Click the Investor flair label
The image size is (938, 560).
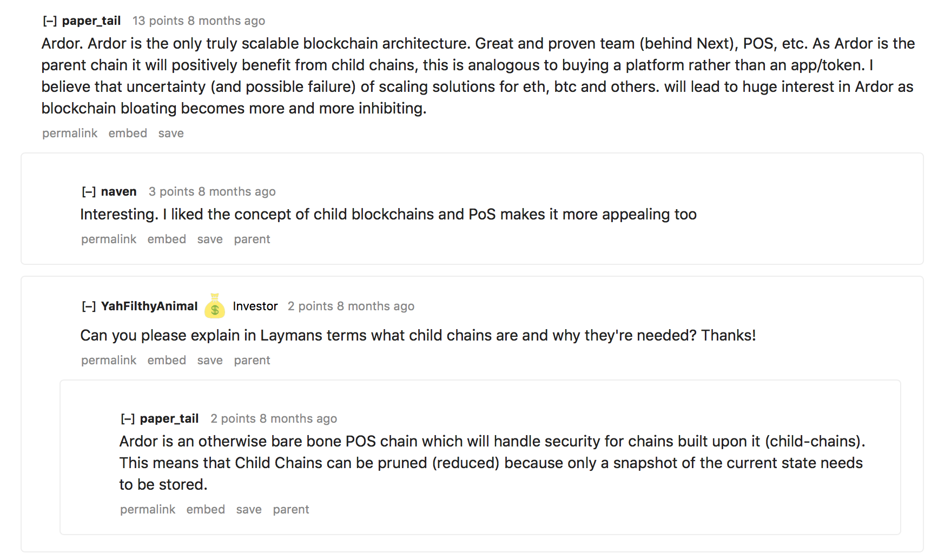coord(255,306)
